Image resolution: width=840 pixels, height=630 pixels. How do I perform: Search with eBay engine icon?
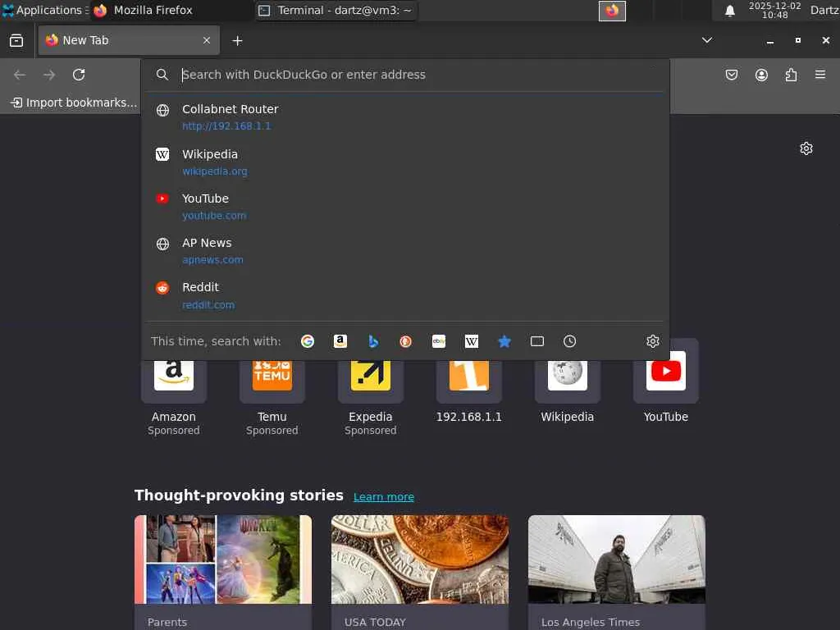click(x=439, y=341)
